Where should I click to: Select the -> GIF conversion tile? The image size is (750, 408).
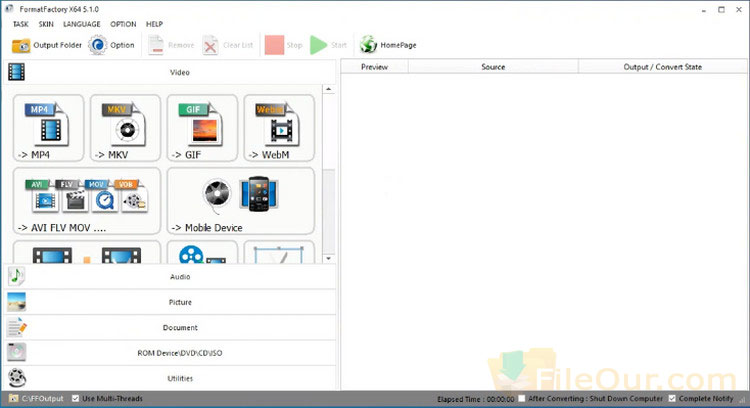[202, 128]
